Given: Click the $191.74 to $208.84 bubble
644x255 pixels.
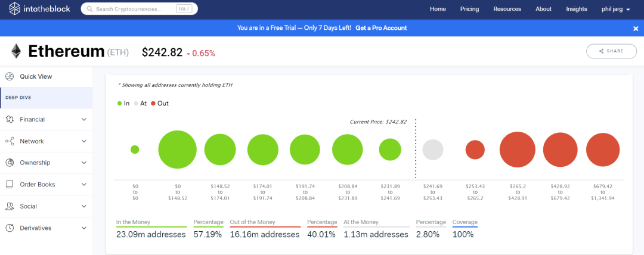Looking at the screenshot, I should (x=305, y=150).
